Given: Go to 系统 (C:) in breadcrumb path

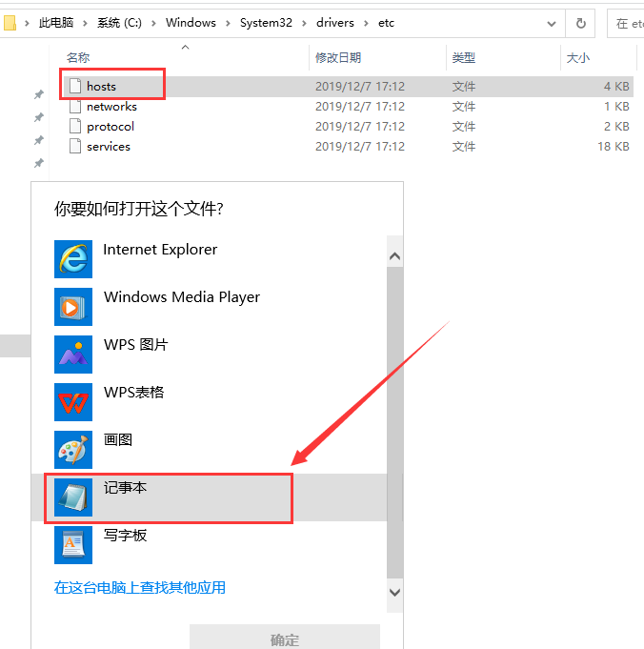Looking at the screenshot, I should click(119, 23).
